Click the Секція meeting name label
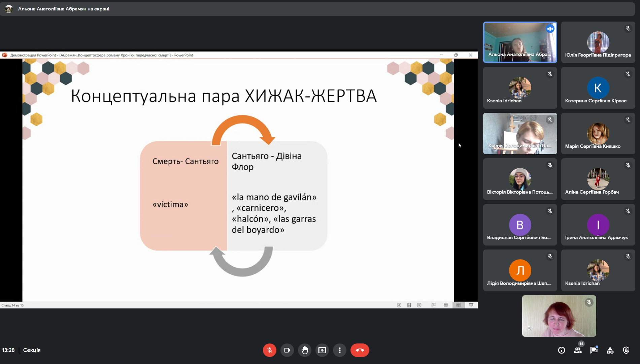The height and width of the screenshot is (364, 640). [x=32, y=350]
